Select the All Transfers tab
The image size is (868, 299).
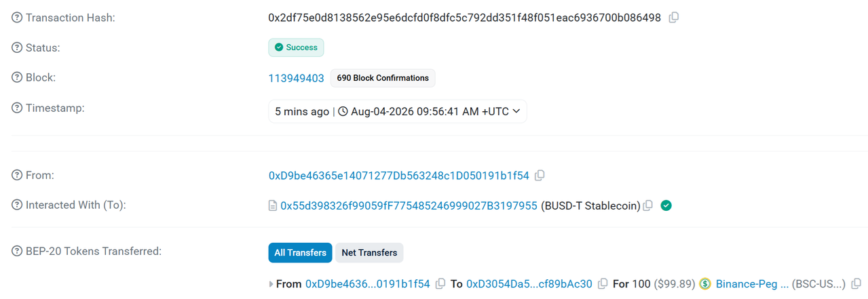[x=300, y=253]
